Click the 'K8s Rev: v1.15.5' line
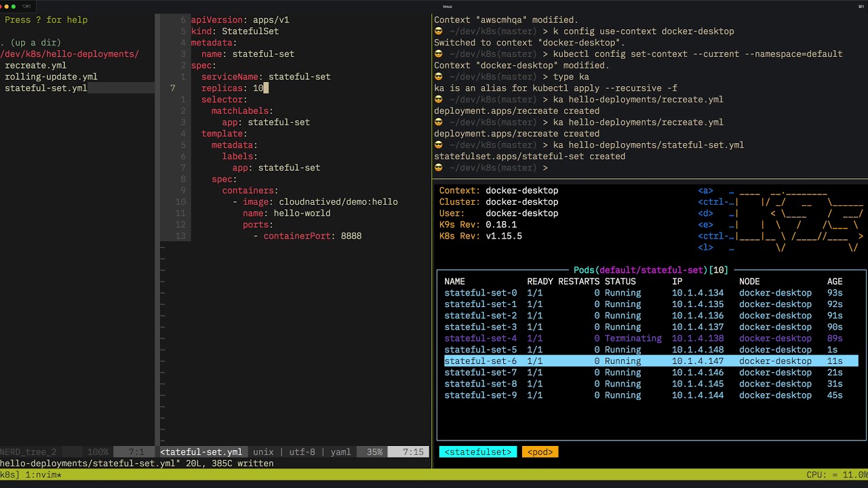The width and height of the screenshot is (868, 488). (481, 236)
